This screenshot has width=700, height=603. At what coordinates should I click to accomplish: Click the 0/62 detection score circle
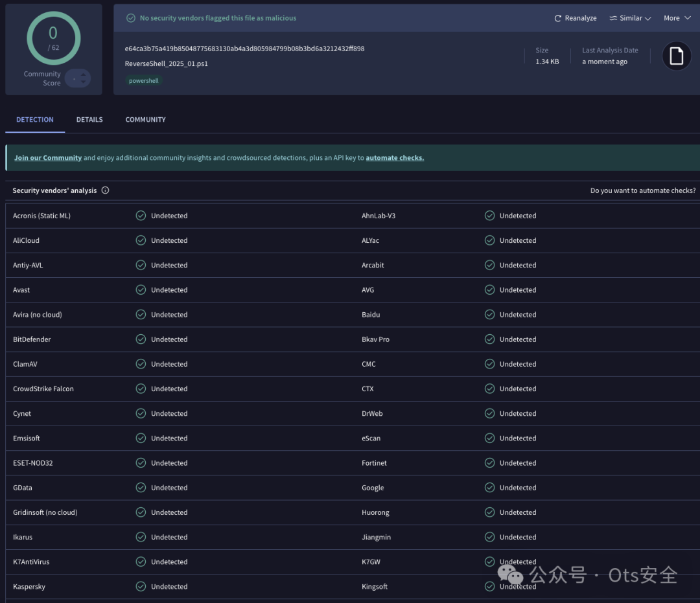[54, 38]
